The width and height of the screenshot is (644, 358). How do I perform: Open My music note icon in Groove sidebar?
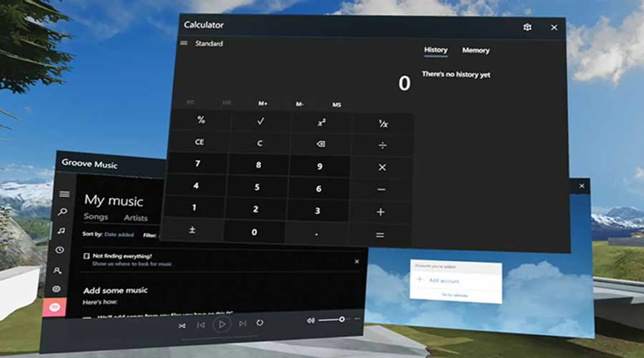[61, 231]
